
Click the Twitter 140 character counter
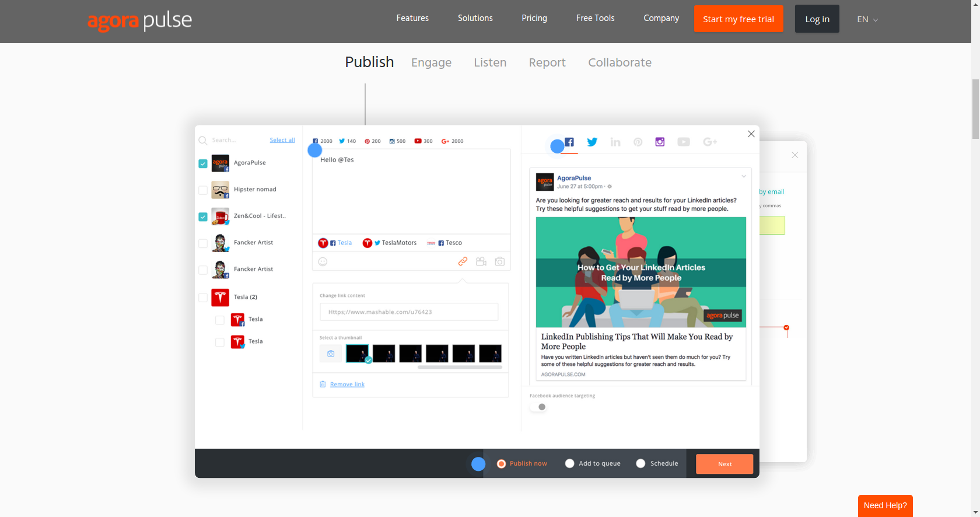point(348,141)
